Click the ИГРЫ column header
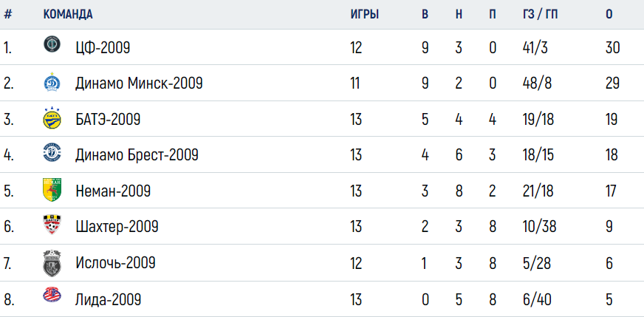 (x=365, y=14)
